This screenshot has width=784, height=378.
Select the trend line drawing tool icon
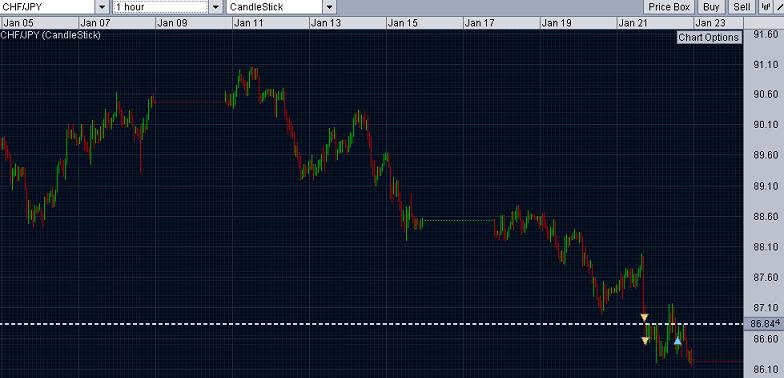tap(778, 7)
